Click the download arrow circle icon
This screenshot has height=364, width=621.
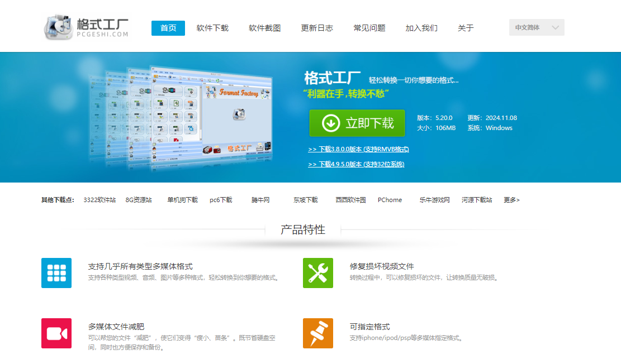331,123
